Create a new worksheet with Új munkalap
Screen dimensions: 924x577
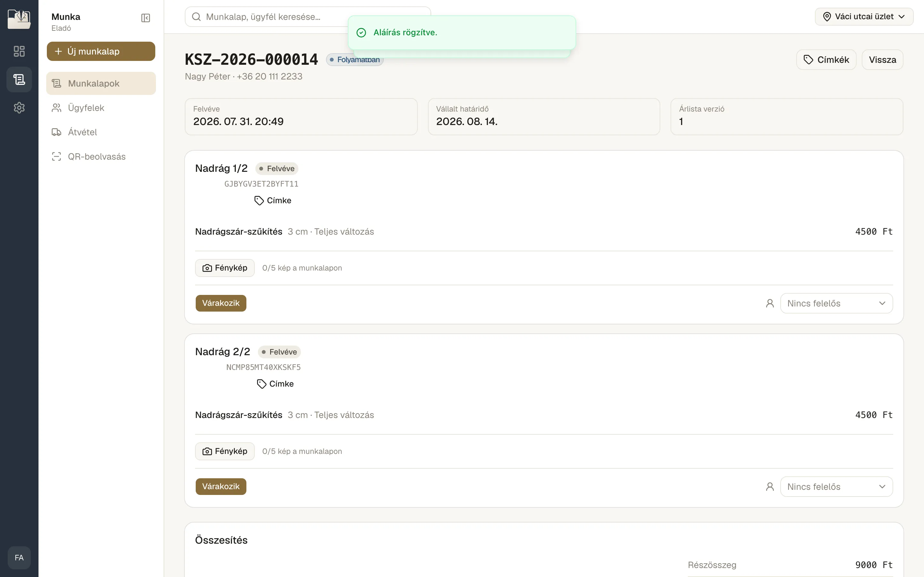pos(101,51)
